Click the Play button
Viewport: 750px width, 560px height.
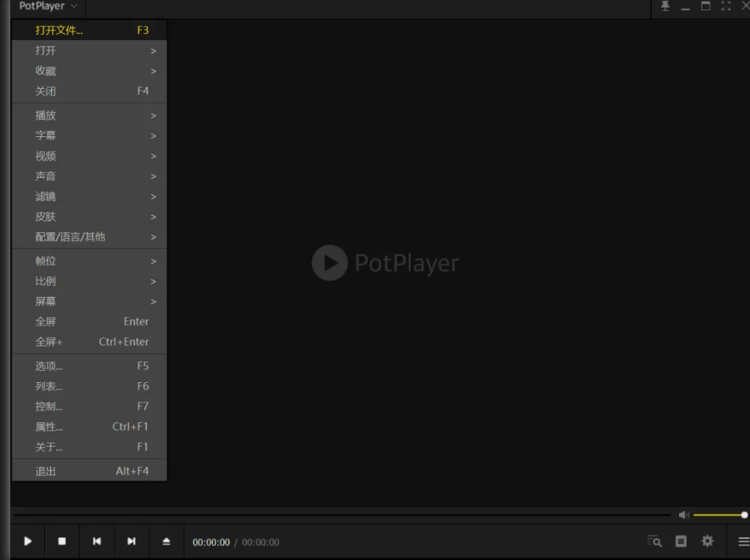[28, 541]
